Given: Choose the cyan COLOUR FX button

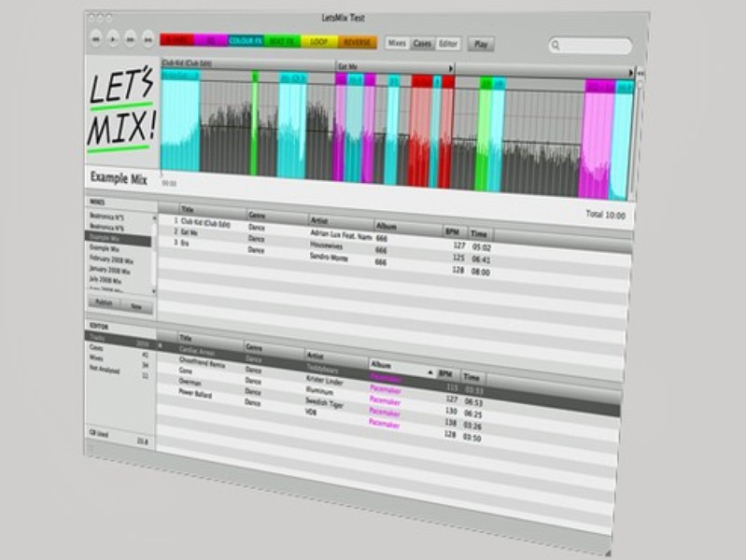Looking at the screenshot, I should pyautogui.click(x=246, y=41).
